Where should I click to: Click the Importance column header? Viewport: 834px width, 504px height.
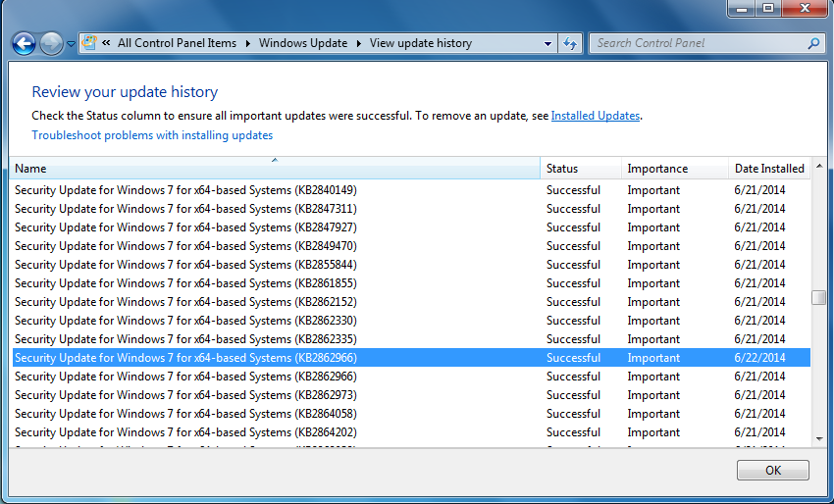[673, 169]
